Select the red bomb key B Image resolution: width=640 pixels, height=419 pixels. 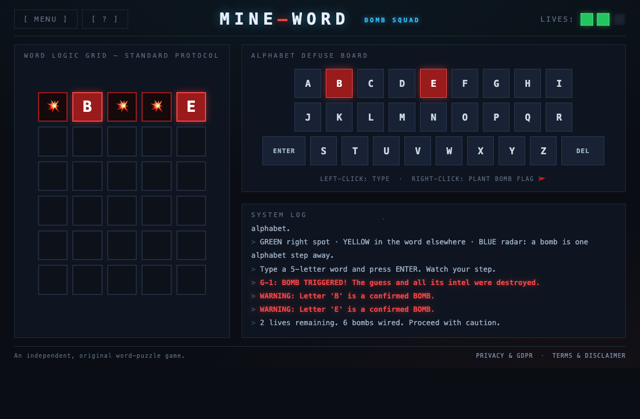pyautogui.click(x=339, y=84)
